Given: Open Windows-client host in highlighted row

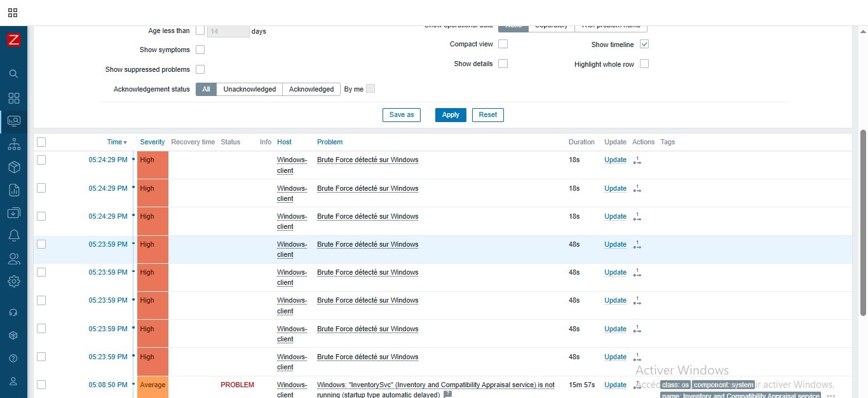Looking at the screenshot, I should 292,249.
